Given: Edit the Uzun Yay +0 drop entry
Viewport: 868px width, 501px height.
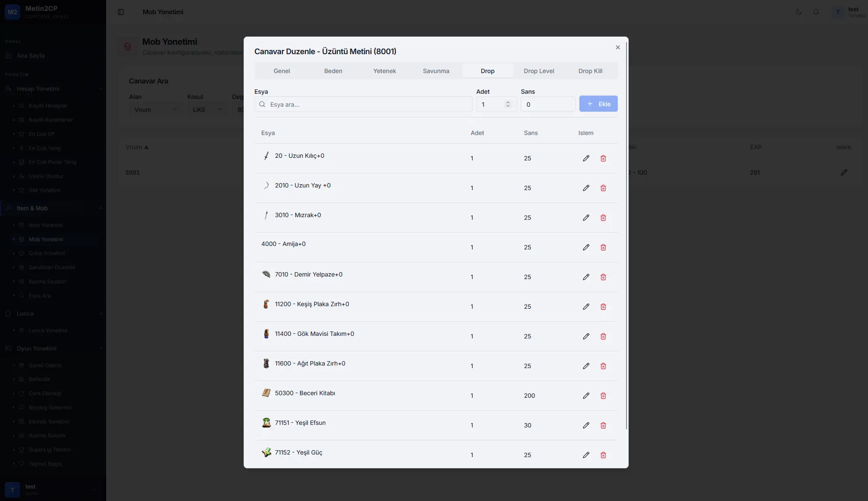Looking at the screenshot, I should click(586, 188).
